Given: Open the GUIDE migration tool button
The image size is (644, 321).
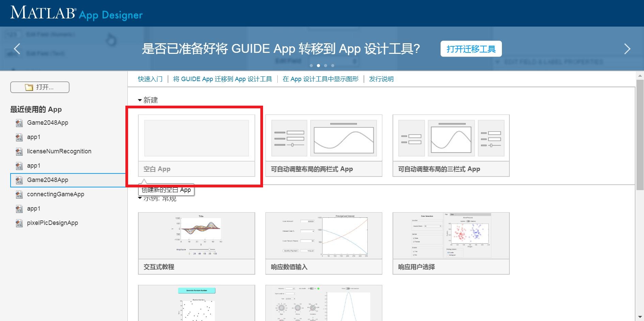Looking at the screenshot, I should click(x=471, y=49).
